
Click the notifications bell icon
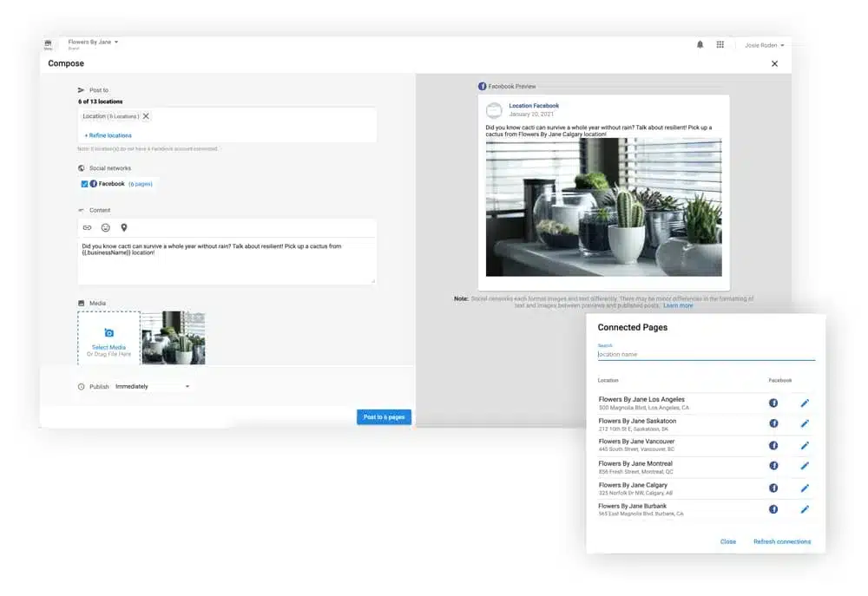point(700,44)
